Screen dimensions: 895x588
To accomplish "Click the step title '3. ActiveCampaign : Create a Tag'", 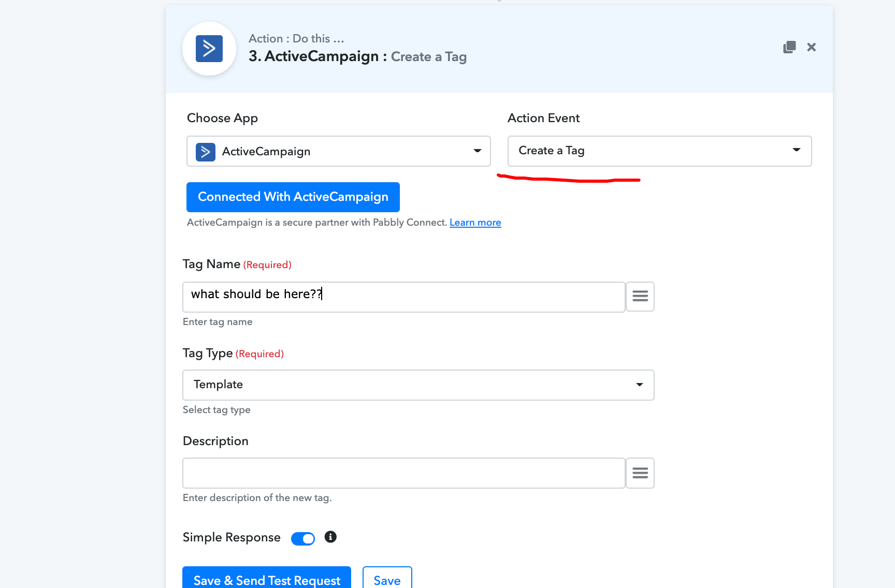I will 357,56.
